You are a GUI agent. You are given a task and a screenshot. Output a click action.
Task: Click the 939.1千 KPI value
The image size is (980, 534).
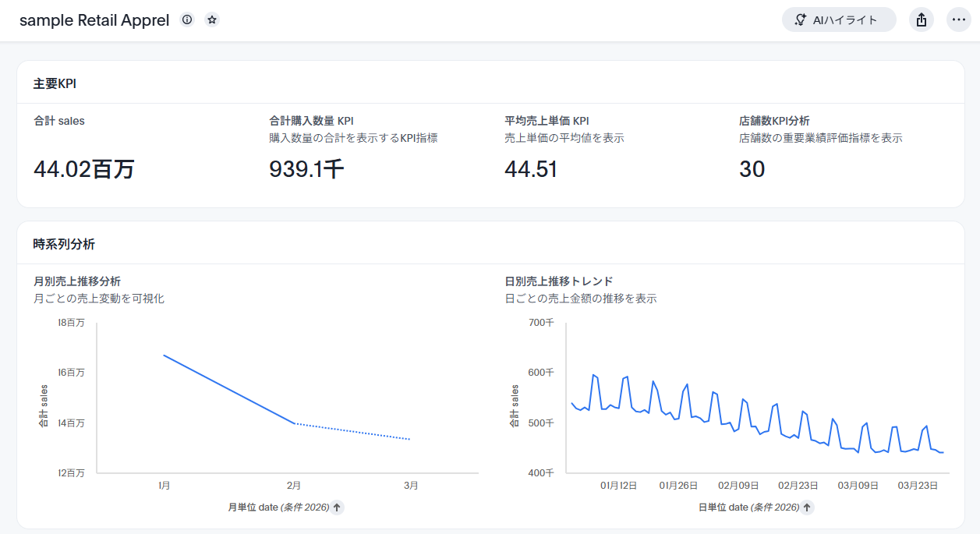coord(306,169)
